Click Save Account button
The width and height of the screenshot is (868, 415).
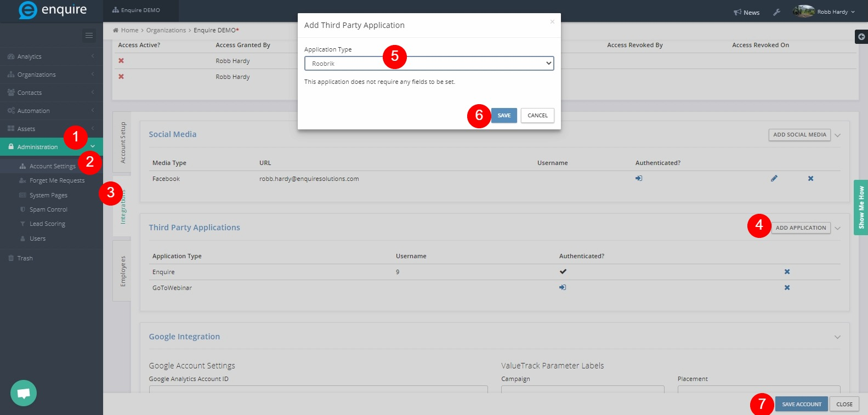[802, 404]
